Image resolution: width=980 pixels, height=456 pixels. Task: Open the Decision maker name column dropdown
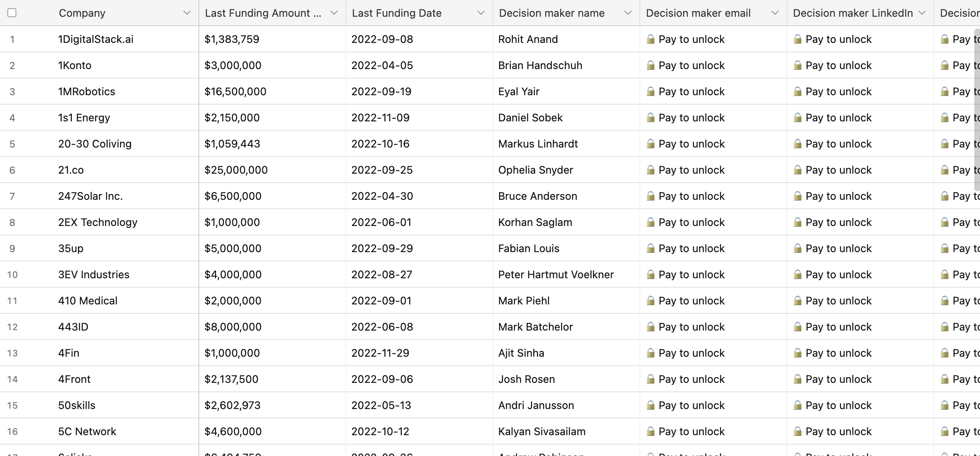(x=628, y=13)
